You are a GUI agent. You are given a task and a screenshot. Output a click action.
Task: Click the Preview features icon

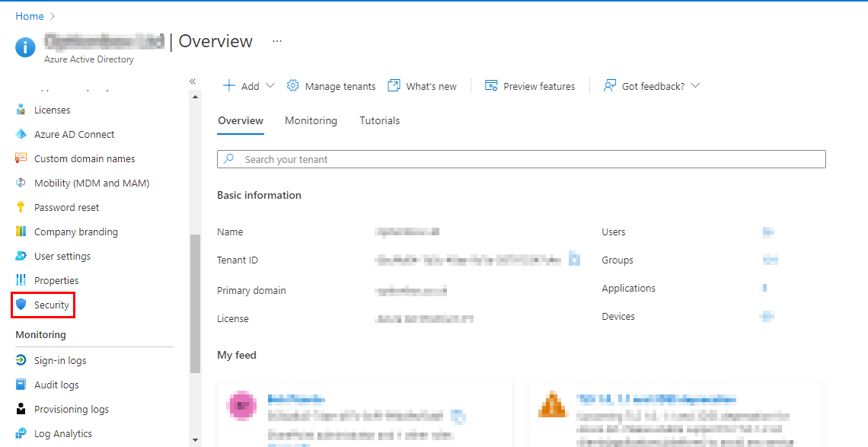coord(491,86)
